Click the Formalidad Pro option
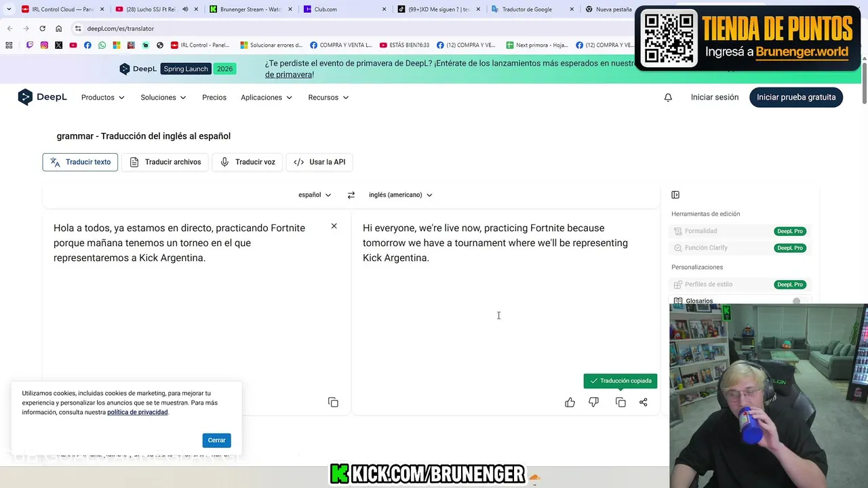 pyautogui.click(x=738, y=231)
